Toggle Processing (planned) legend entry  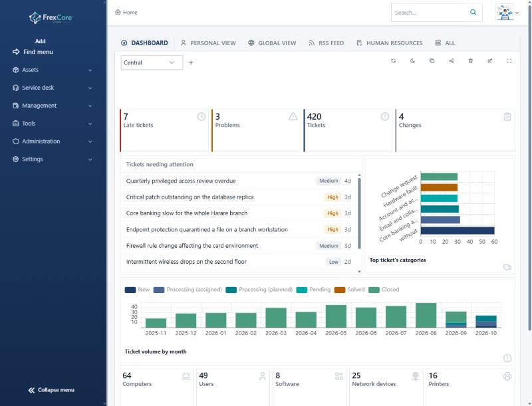259,290
